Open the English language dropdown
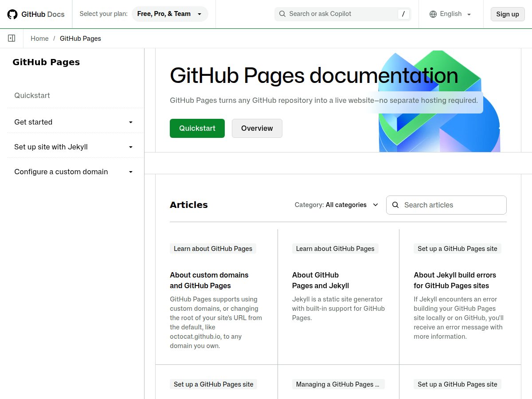This screenshot has height=399, width=532. pyautogui.click(x=450, y=14)
